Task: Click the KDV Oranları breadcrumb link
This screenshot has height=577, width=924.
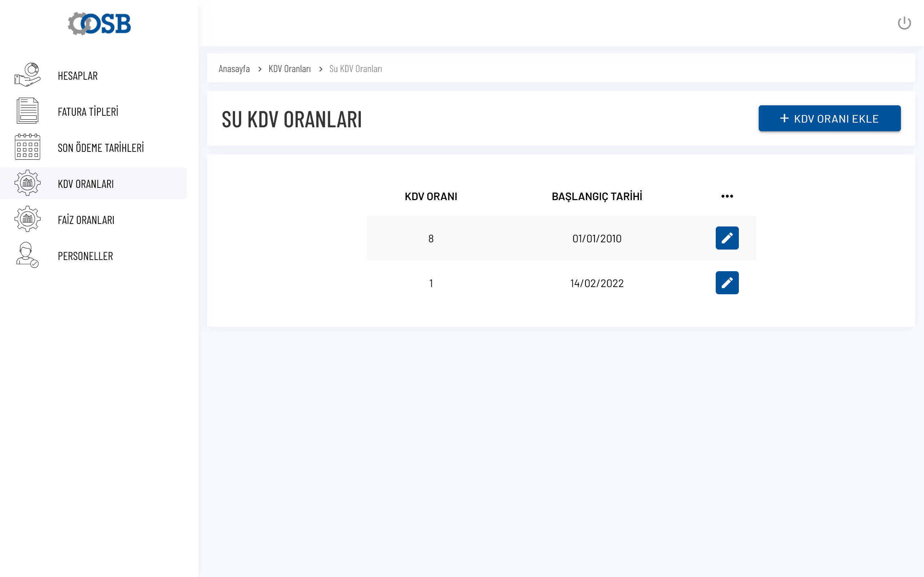Action: click(x=289, y=69)
